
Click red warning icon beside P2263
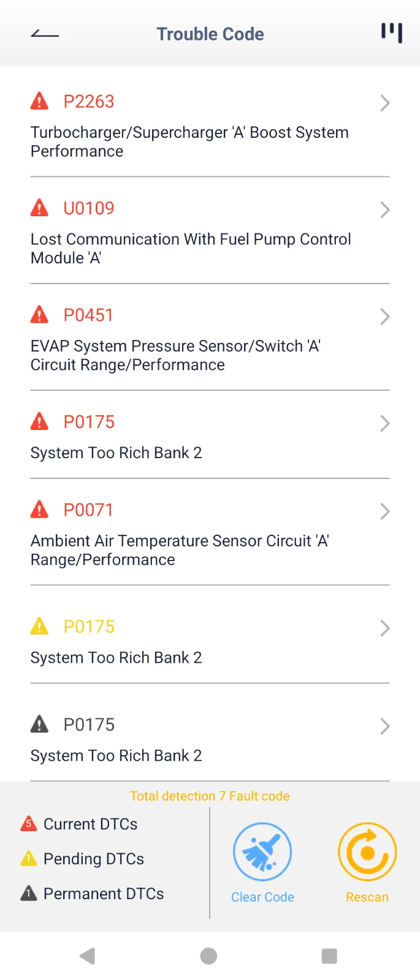point(39,101)
